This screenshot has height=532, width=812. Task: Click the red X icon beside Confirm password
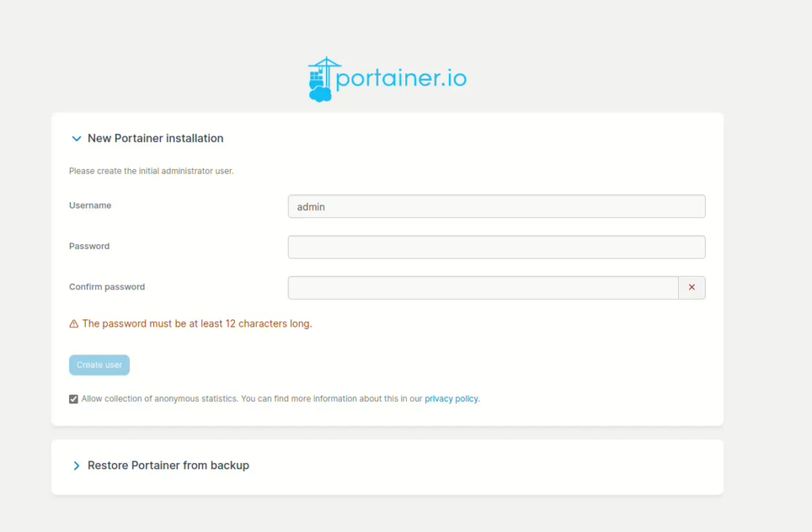point(691,288)
